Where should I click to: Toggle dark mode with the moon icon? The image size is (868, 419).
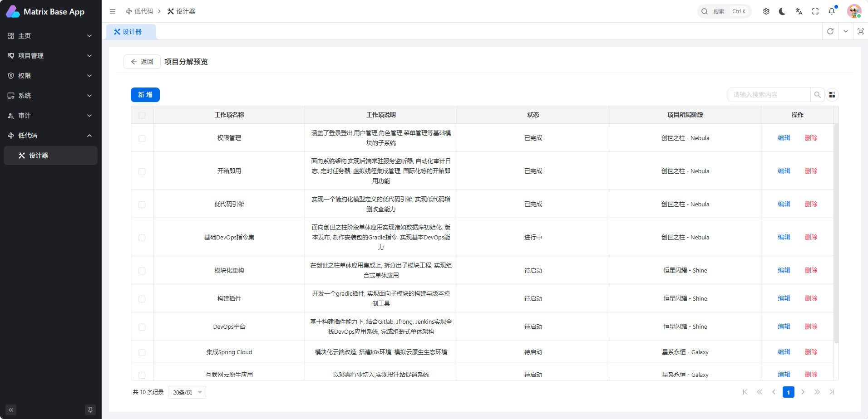(x=782, y=11)
